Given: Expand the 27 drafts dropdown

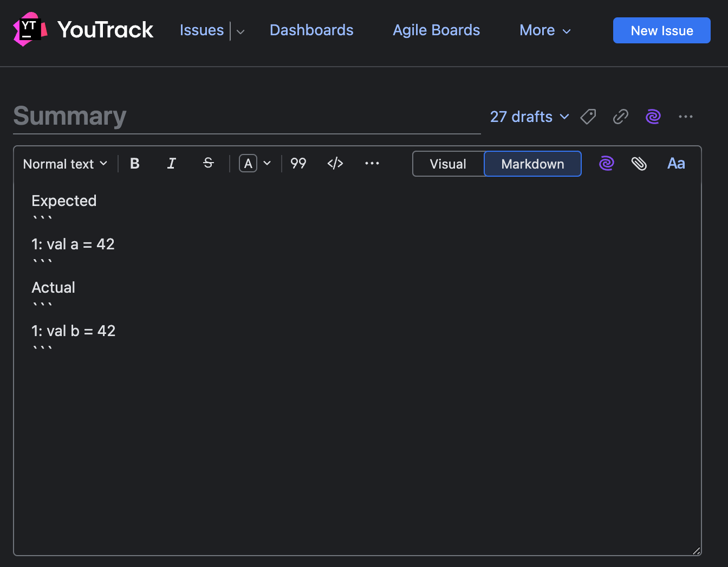Looking at the screenshot, I should point(530,117).
